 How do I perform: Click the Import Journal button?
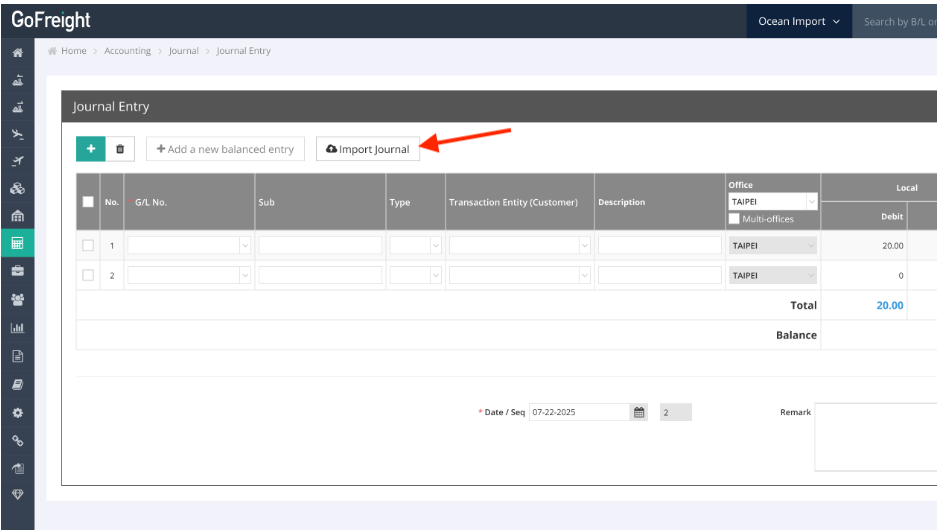click(x=368, y=149)
